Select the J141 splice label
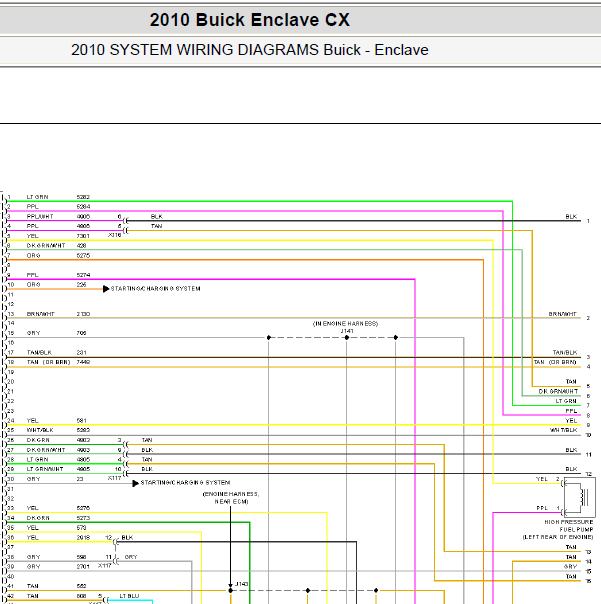The height and width of the screenshot is (604, 601). [x=347, y=331]
